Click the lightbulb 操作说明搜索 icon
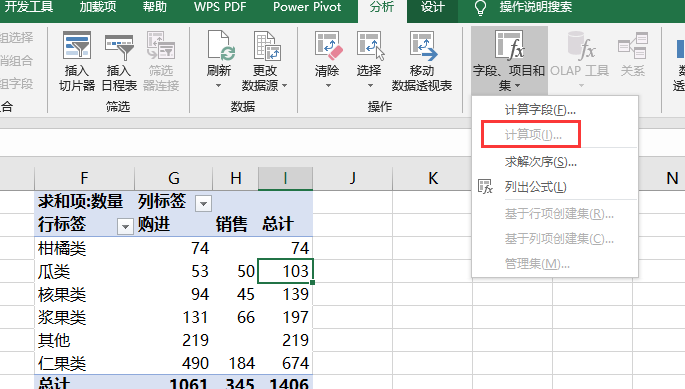This screenshot has width=685, height=389. tap(480, 8)
